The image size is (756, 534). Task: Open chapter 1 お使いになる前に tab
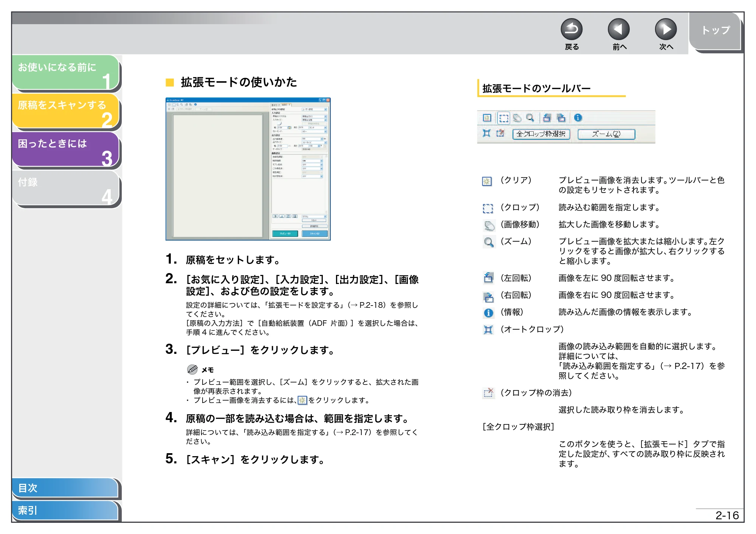tap(66, 73)
